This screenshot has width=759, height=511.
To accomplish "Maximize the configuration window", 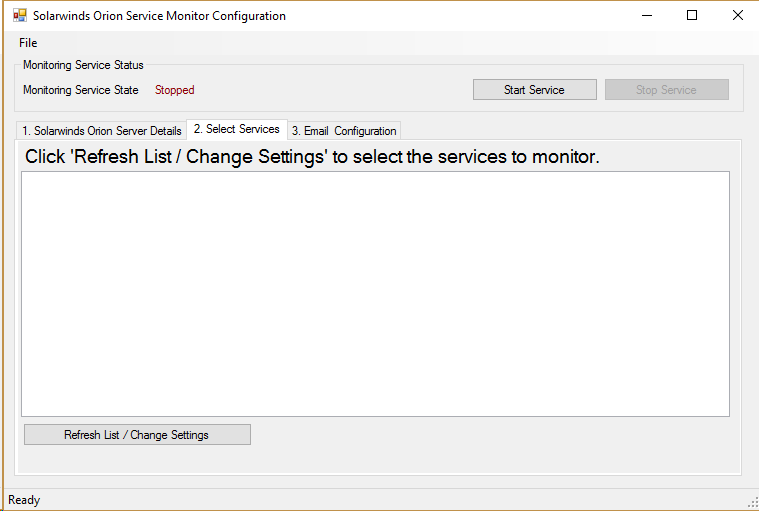I will point(692,15).
